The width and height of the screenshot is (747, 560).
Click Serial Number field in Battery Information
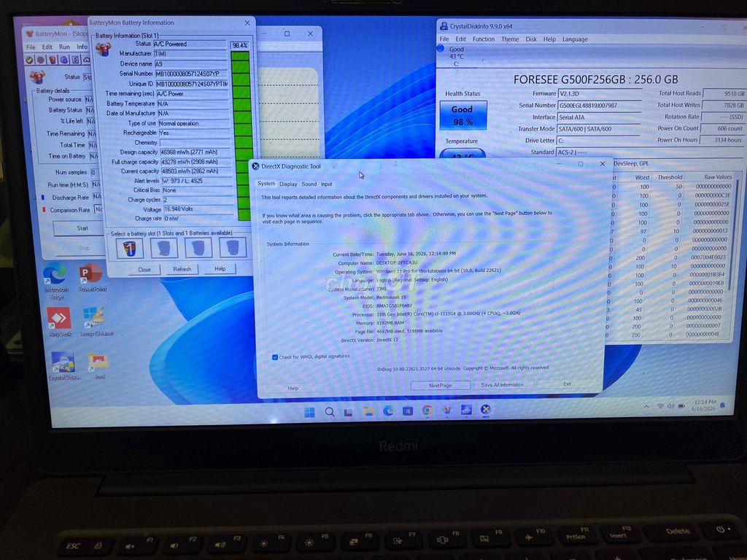[x=192, y=74]
